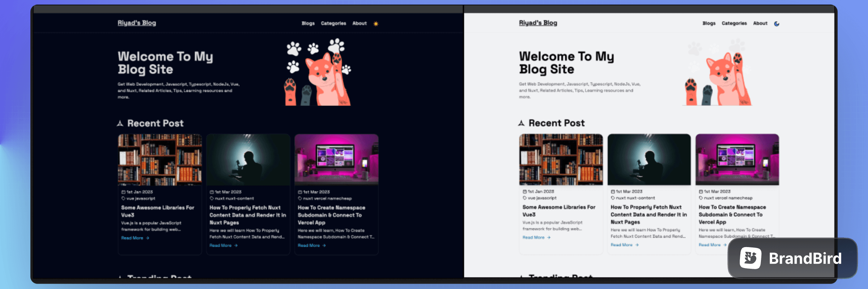Click the tag icon beside nuxt nuxt-content, dark page
This screenshot has width=868, height=289.
click(x=212, y=198)
